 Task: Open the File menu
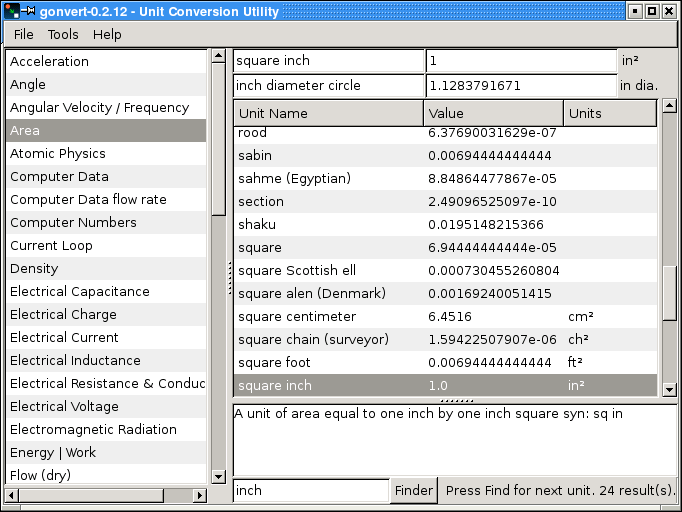coord(23,34)
